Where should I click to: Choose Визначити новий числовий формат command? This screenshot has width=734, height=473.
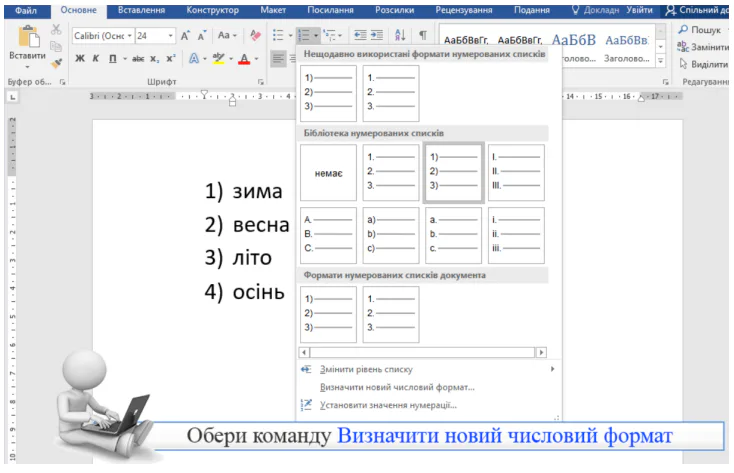coord(396,387)
